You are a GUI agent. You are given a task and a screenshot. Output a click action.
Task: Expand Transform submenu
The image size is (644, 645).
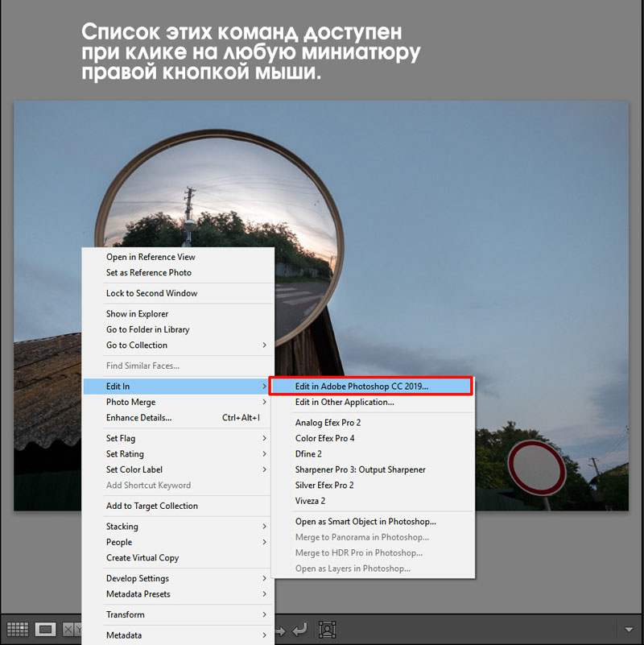[179, 614]
